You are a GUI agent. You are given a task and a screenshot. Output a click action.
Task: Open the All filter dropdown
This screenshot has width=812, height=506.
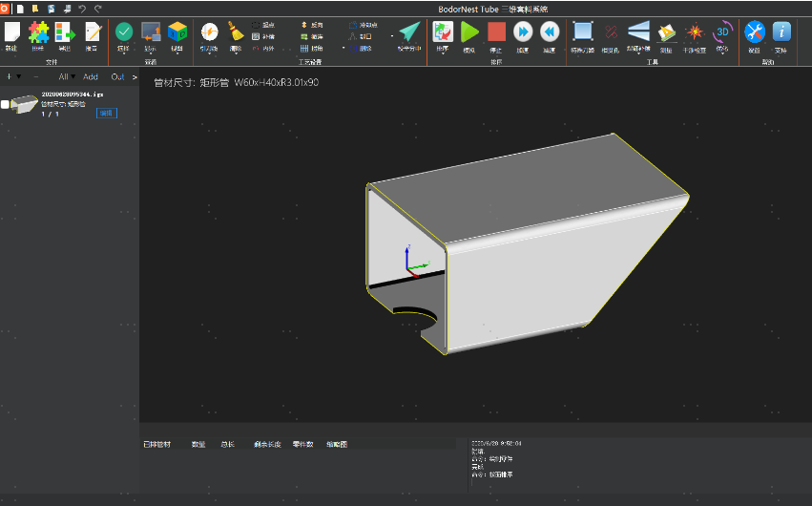pos(67,76)
